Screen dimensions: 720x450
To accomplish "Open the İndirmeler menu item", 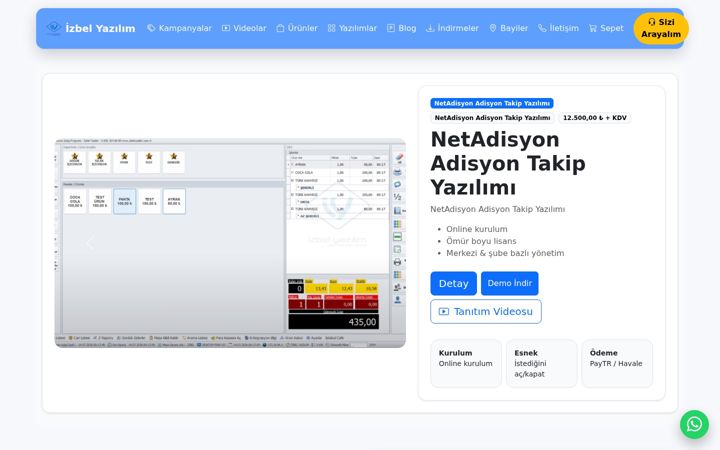I will point(452,28).
